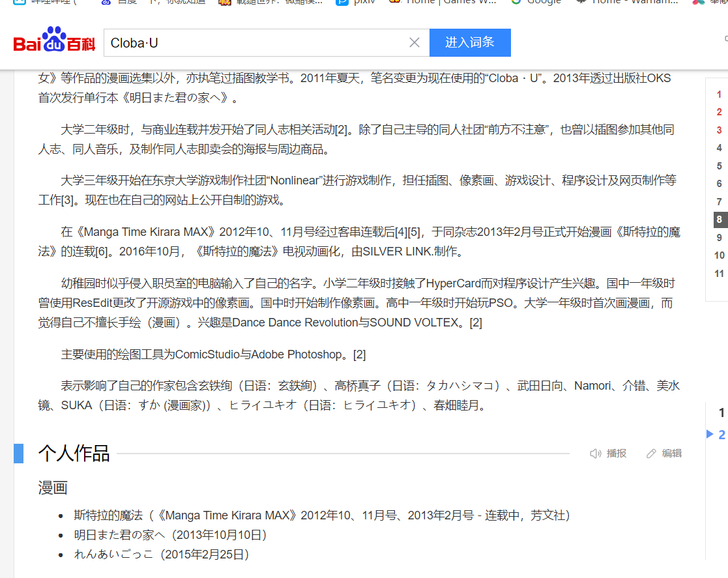
Task: Click the blue 进入词条 button
Action: pyautogui.click(x=470, y=43)
